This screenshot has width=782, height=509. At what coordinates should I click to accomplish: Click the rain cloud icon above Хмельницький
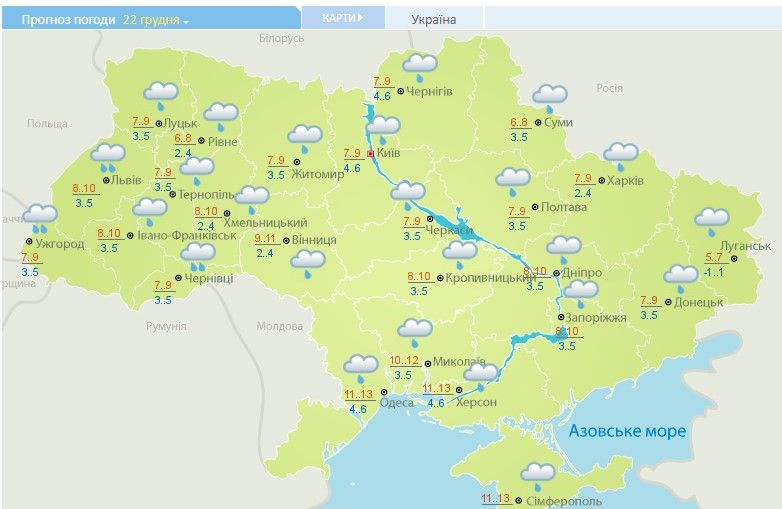pos(252,200)
